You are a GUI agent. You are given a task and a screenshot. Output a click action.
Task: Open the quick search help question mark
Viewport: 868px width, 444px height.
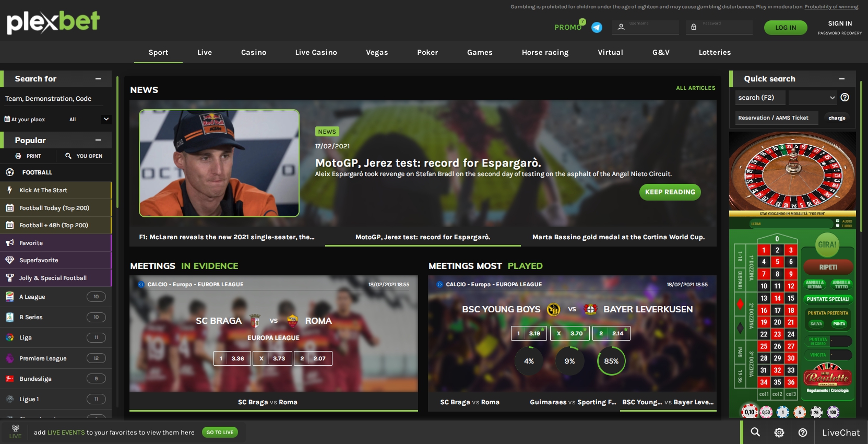tap(845, 97)
